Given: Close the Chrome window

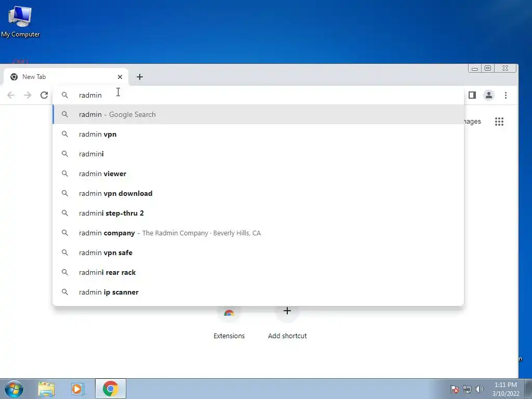Looking at the screenshot, I should tap(505, 69).
